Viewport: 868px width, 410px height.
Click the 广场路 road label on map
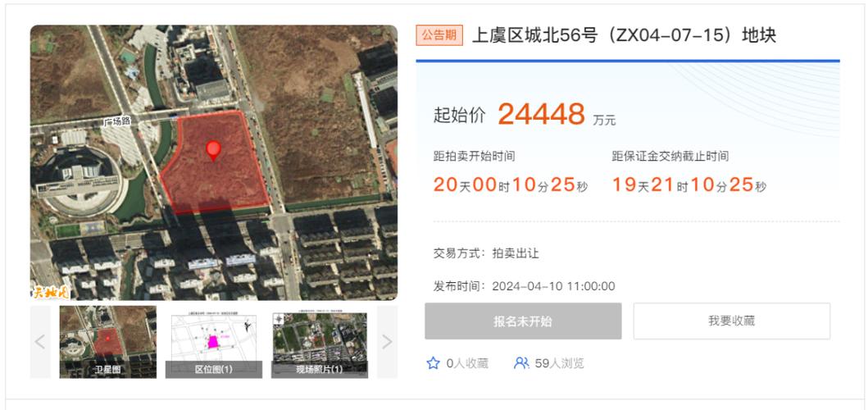tap(117, 122)
